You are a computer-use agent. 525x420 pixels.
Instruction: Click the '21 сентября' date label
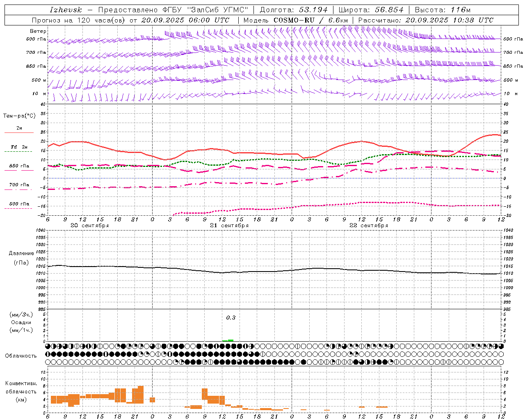coord(229,226)
